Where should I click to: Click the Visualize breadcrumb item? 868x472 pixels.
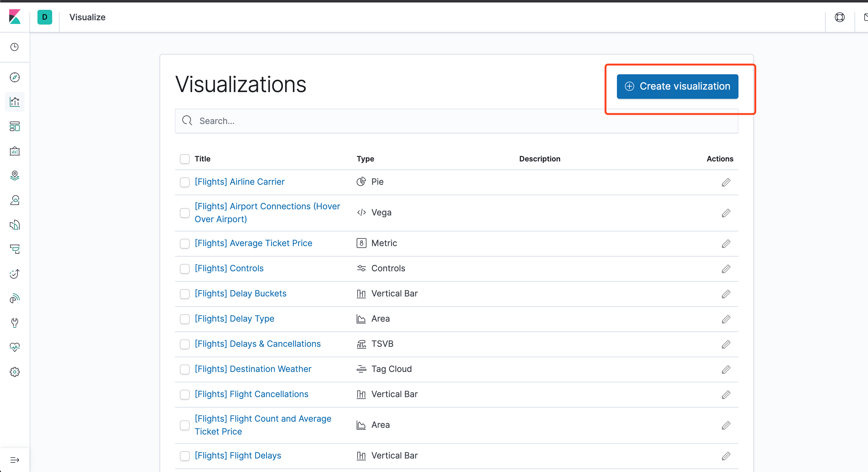point(87,17)
